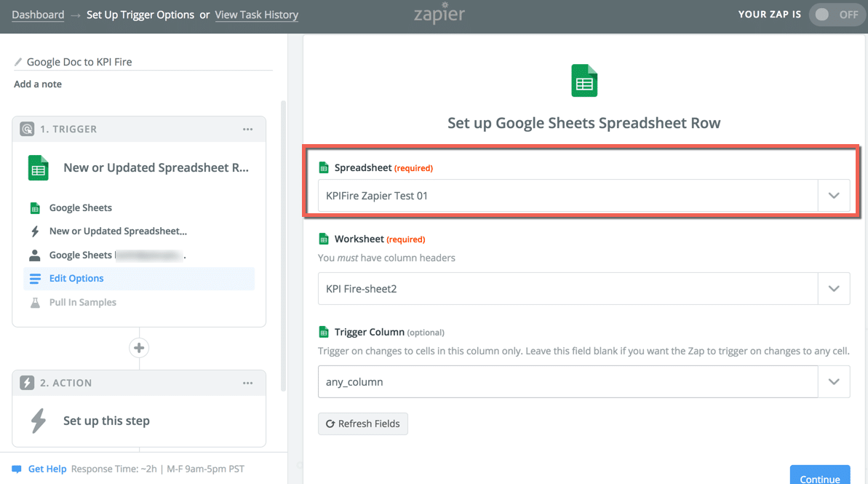Open Get Help chat link
The image size is (868, 484).
47,469
